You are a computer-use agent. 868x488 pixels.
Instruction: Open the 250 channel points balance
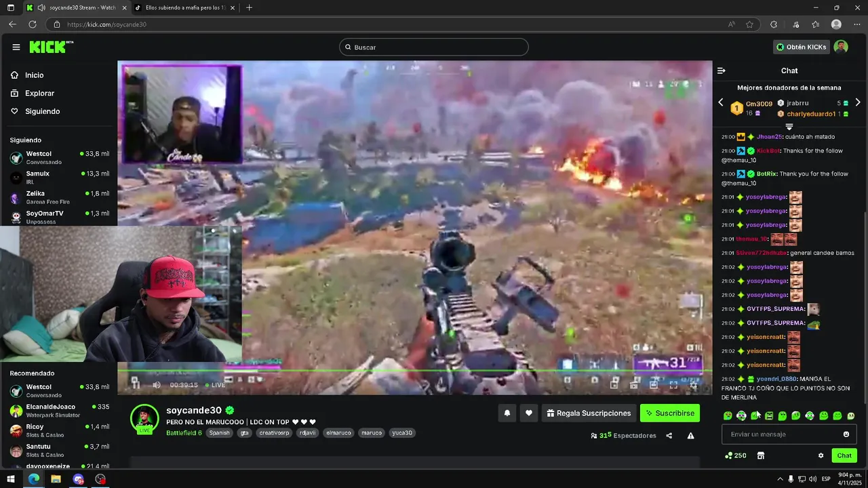736,455
